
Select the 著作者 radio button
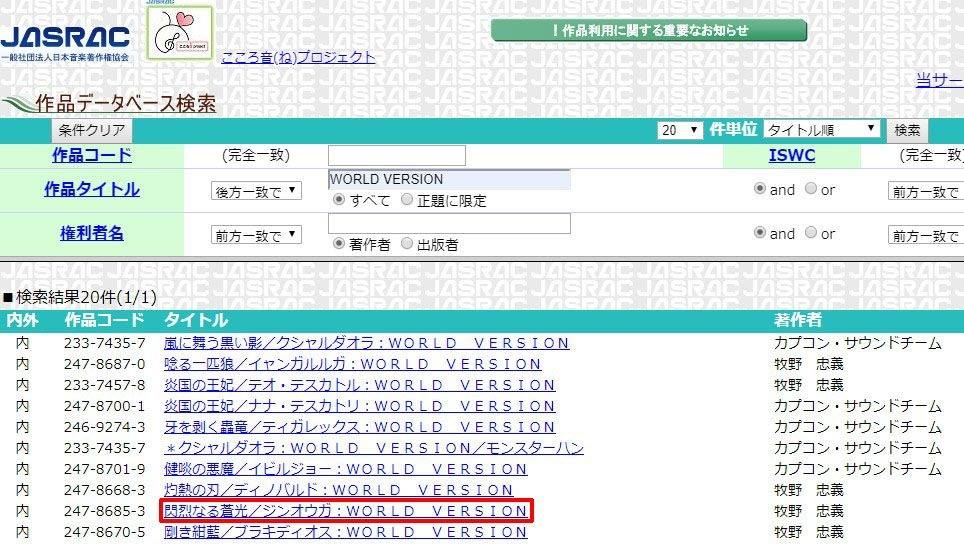pyautogui.click(x=338, y=244)
